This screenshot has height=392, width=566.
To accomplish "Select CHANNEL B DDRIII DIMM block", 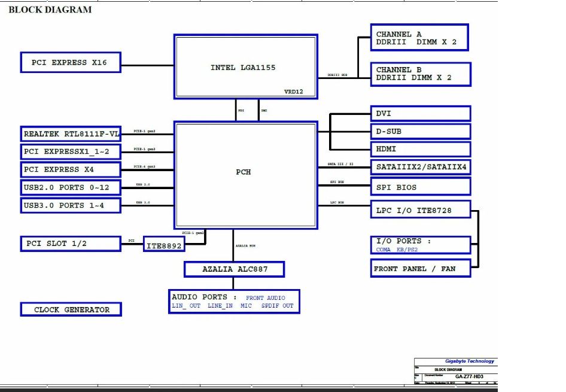I will click(421, 74).
